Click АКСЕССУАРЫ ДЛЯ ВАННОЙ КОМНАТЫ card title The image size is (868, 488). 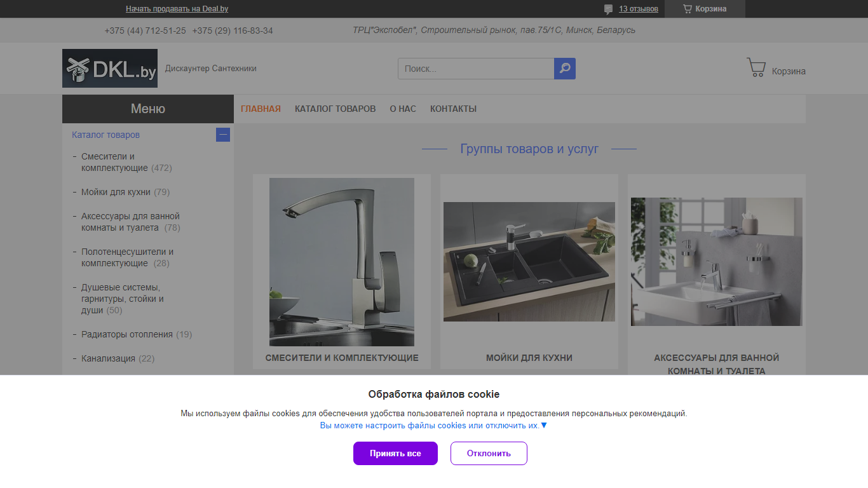click(717, 364)
